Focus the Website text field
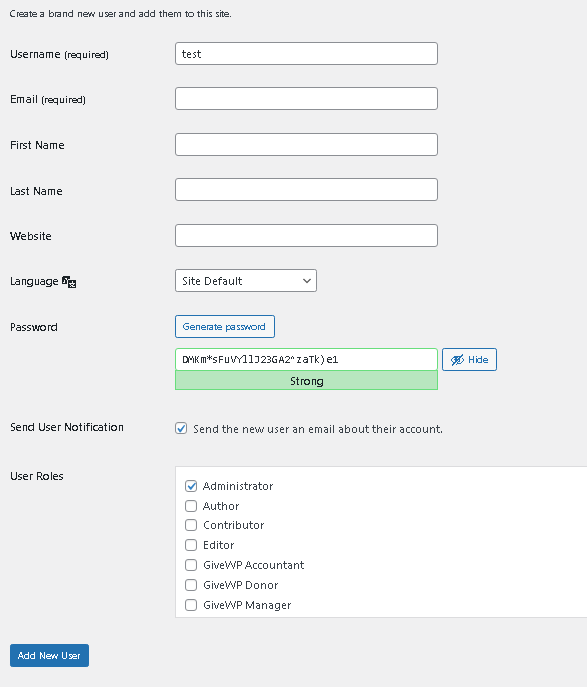This screenshot has height=687, width=587. click(x=306, y=236)
